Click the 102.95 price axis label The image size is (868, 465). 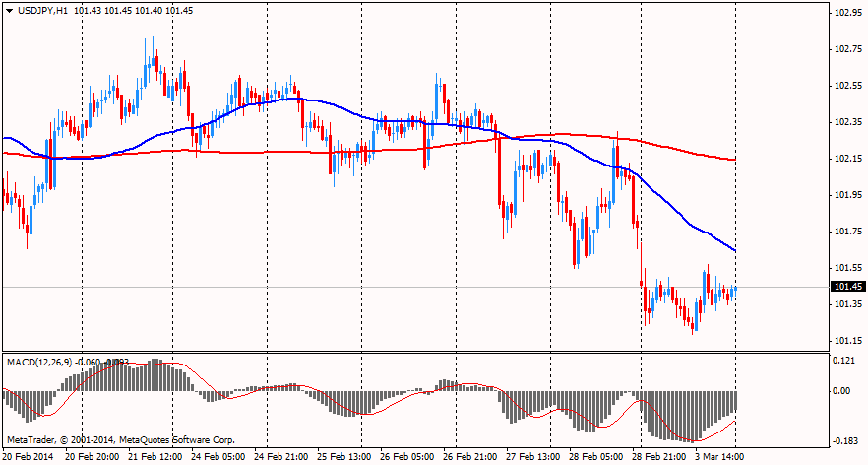[847, 13]
